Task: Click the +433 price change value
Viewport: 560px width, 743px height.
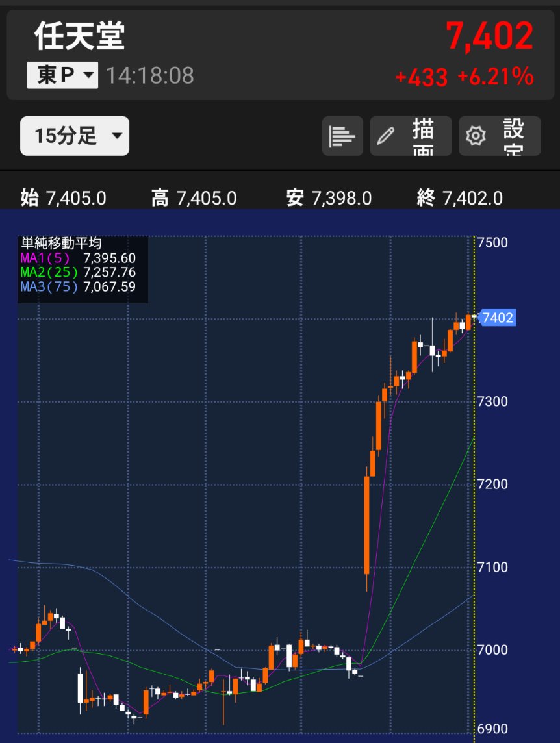Action: click(422, 77)
